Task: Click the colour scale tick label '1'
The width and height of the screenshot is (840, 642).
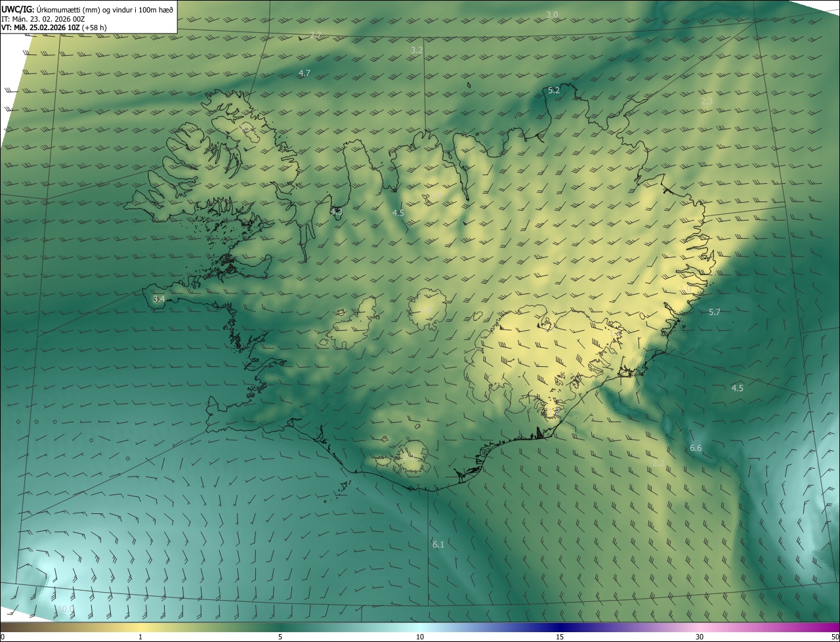Action: click(x=140, y=637)
